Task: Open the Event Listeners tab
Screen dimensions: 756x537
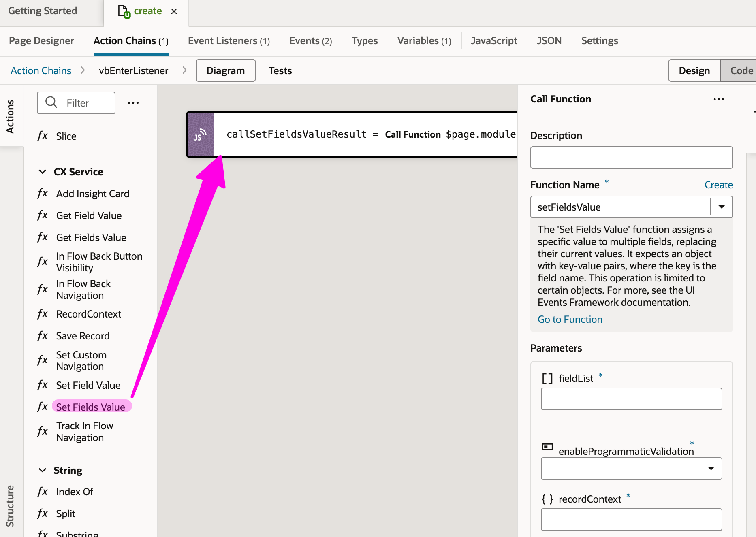Action: coord(229,41)
